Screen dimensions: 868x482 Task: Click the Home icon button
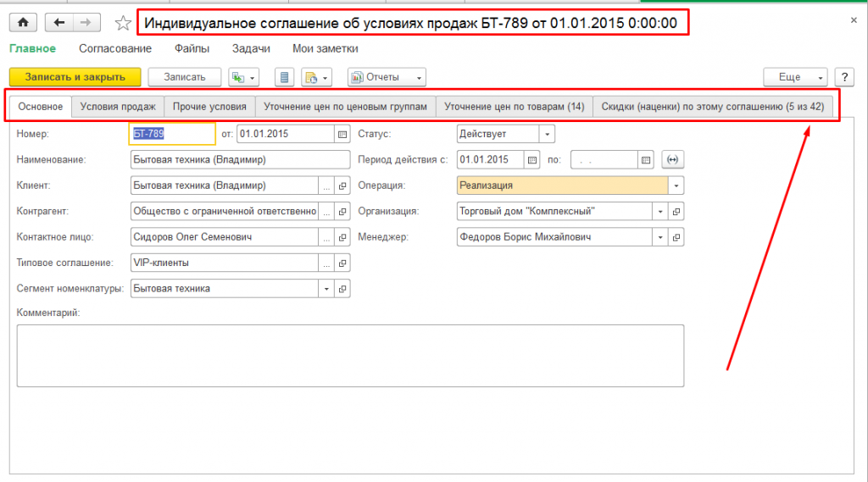click(22, 23)
